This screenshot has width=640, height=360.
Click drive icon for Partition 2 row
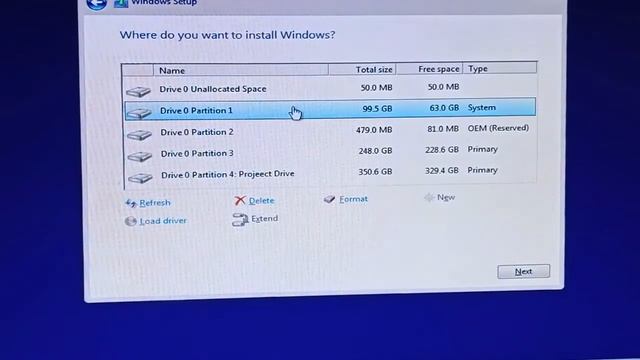(x=139, y=135)
